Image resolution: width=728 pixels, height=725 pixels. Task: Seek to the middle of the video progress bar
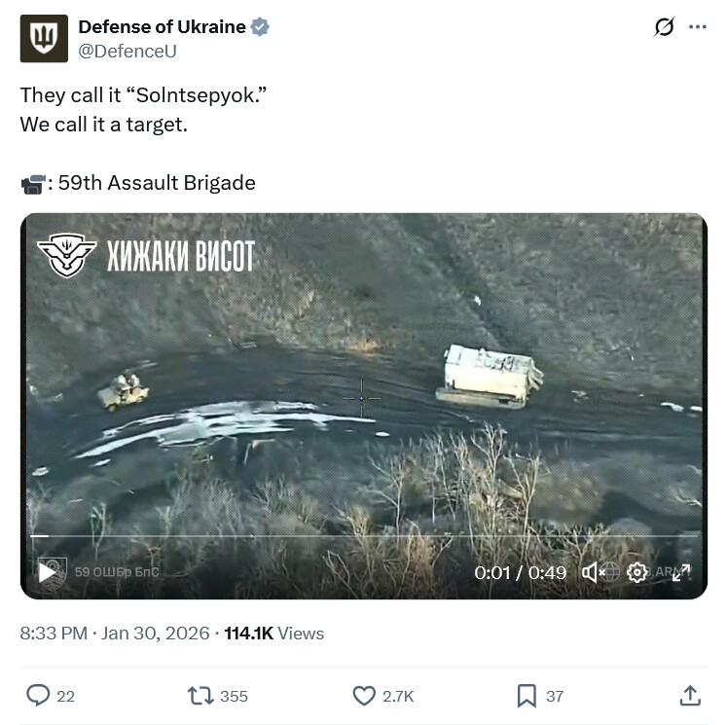[x=364, y=536]
